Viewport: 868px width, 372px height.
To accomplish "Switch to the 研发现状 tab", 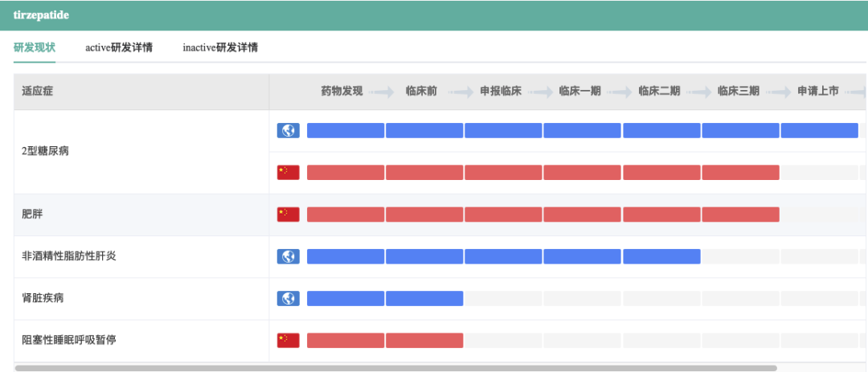I will (35, 47).
